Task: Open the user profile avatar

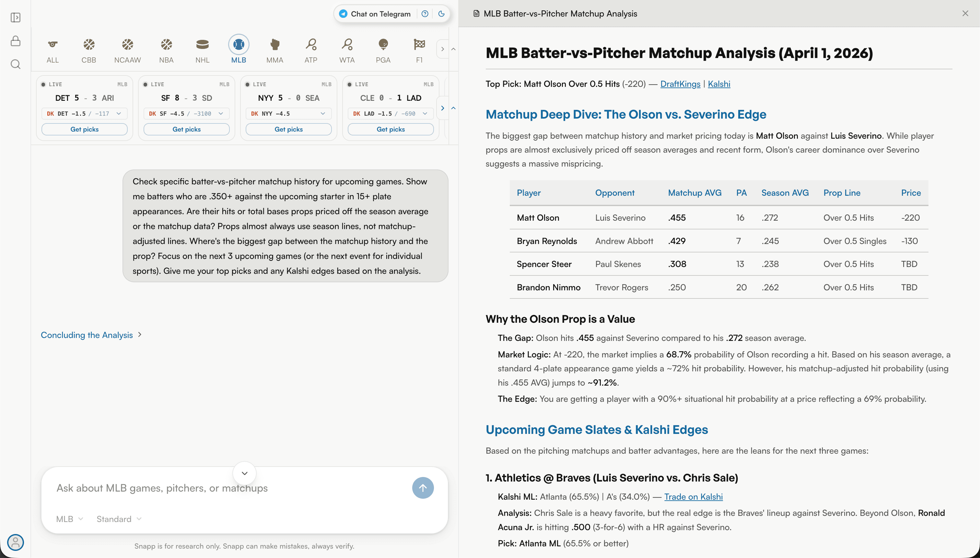Action: click(x=16, y=542)
